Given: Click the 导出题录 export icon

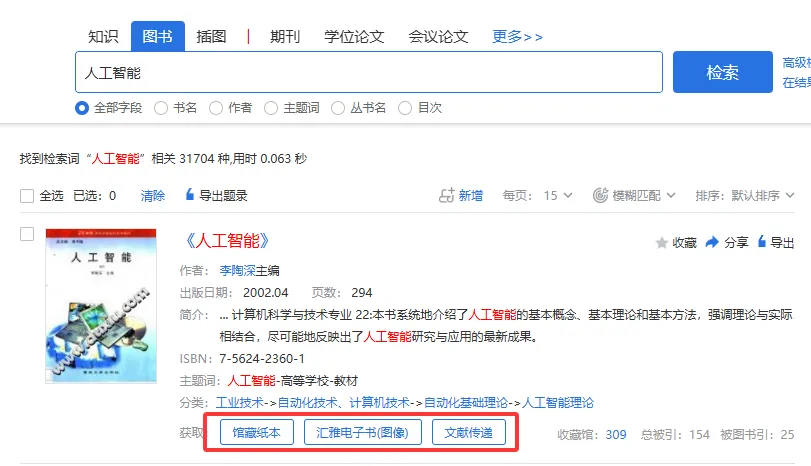Looking at the screenshot, I should (x=190, y=196).
